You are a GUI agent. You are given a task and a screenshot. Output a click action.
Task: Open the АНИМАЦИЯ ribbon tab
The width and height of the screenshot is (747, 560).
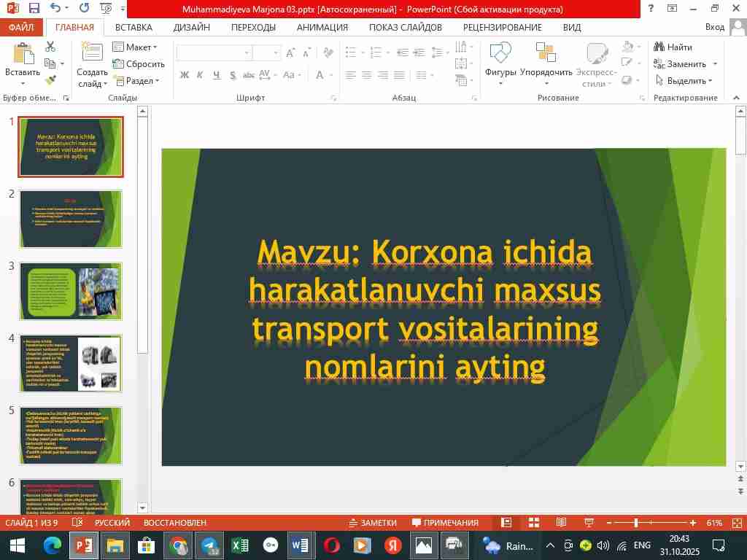322,27
